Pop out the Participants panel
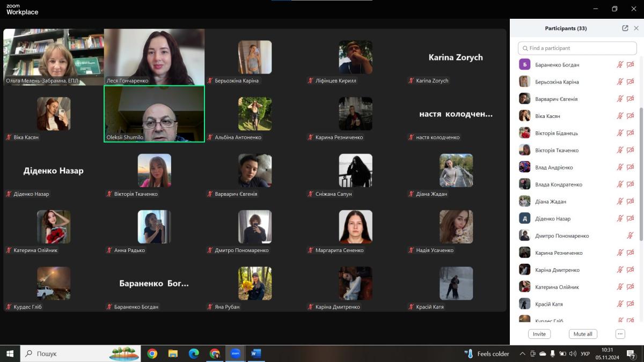Screen dimensions: 644x362 [625, 28]
